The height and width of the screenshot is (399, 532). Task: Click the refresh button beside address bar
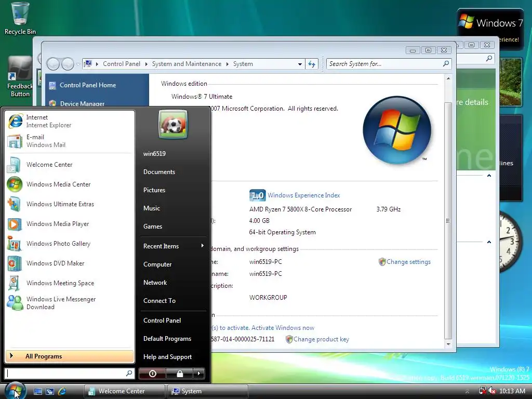[x=312, y=64]
